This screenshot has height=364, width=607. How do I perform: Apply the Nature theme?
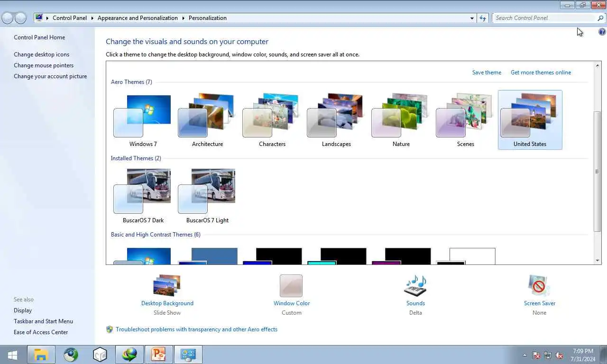pos(401,120)
